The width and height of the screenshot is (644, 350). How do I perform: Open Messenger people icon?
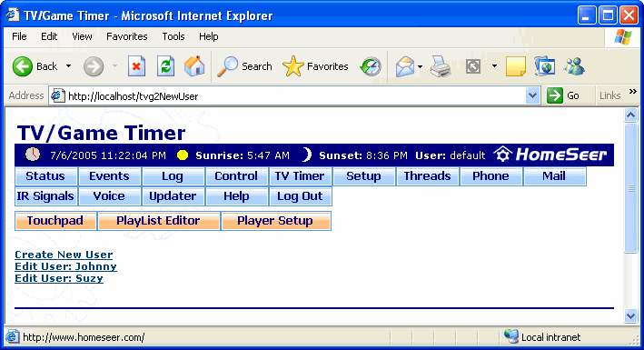pos(574,66)
